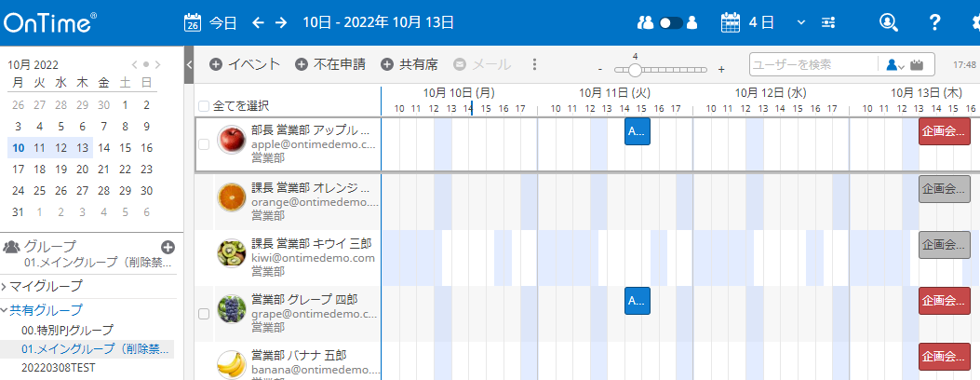Collapse the left sidebar panel

(x=189, y=64)
